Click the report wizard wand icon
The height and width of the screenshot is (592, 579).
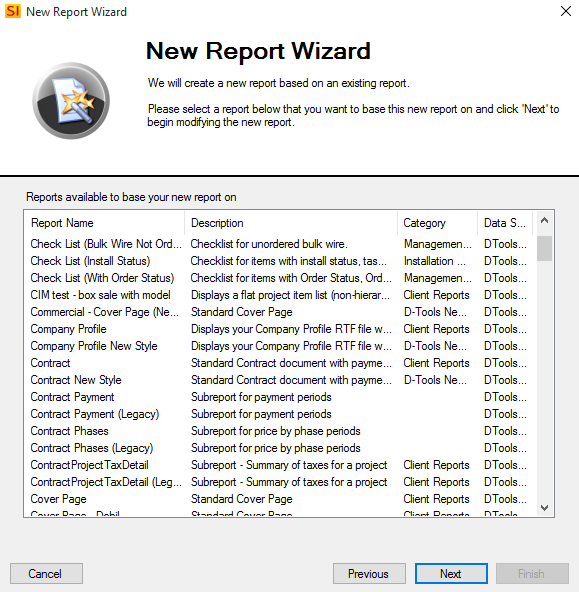tap(71, 101)
